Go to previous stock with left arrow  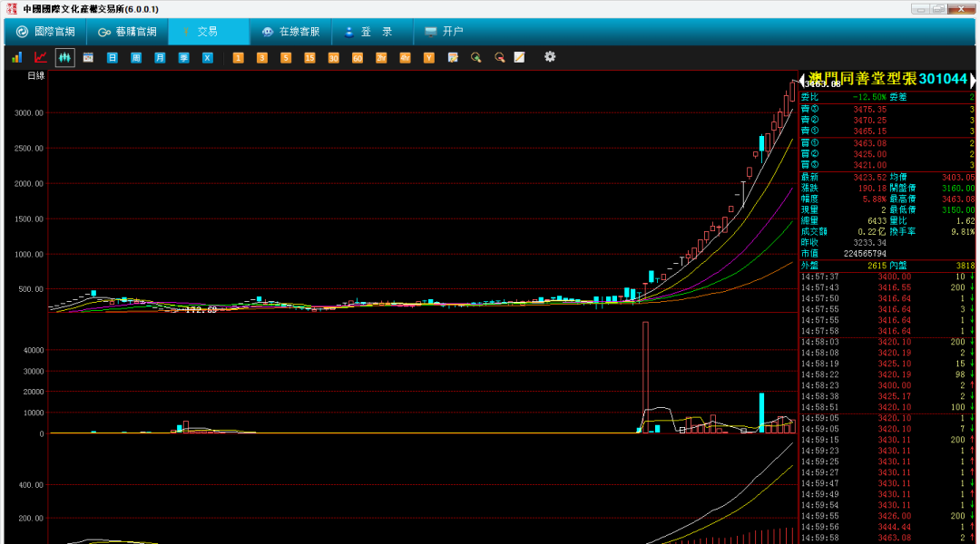coord(802,79)
